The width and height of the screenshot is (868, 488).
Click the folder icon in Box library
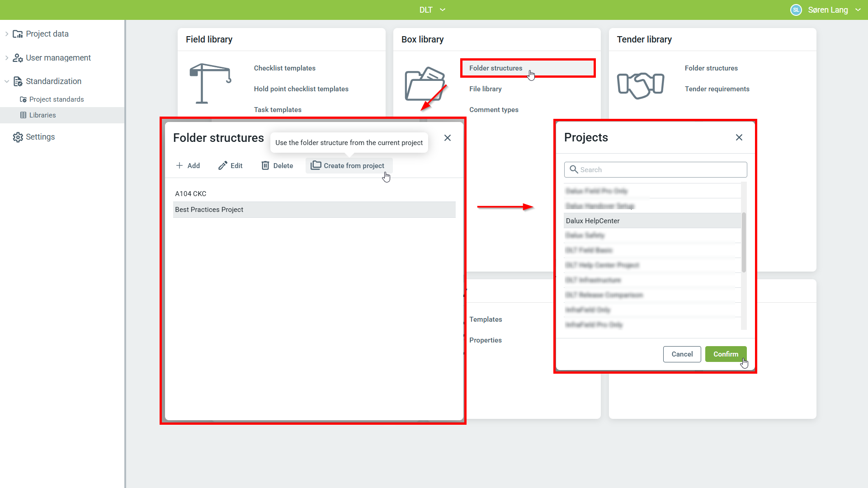pos(425,84)
